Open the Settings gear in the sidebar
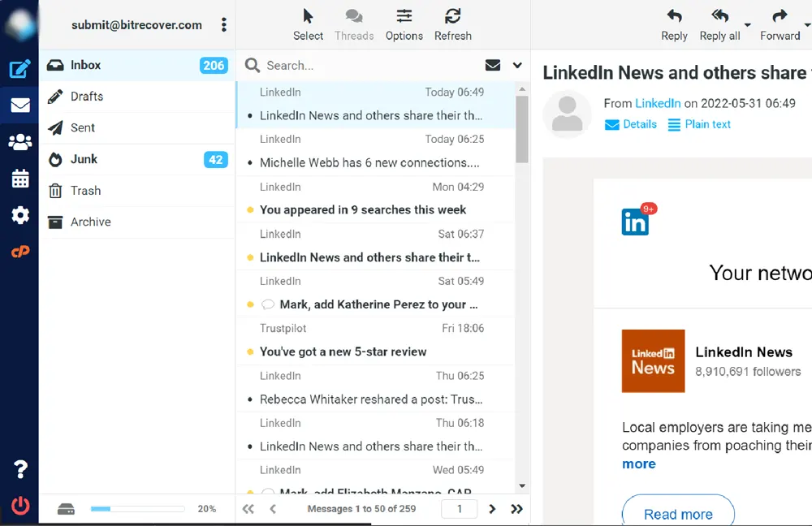 (19, 215)
